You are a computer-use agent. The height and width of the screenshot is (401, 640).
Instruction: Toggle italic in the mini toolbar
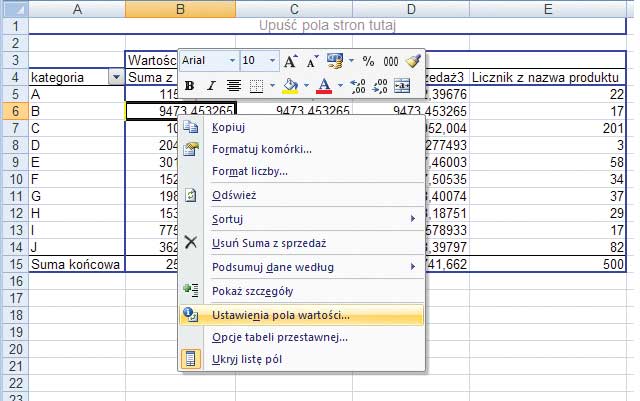pyautogui.click(x=211, y=86)
